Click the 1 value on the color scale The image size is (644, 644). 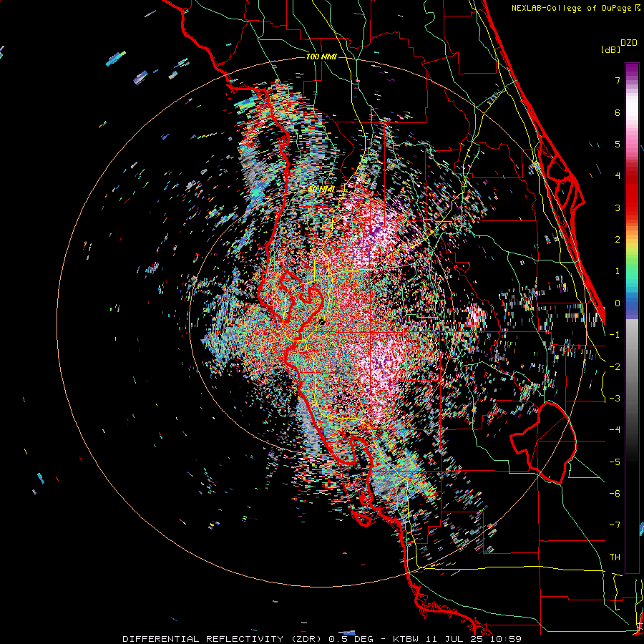tap(618, 271)
